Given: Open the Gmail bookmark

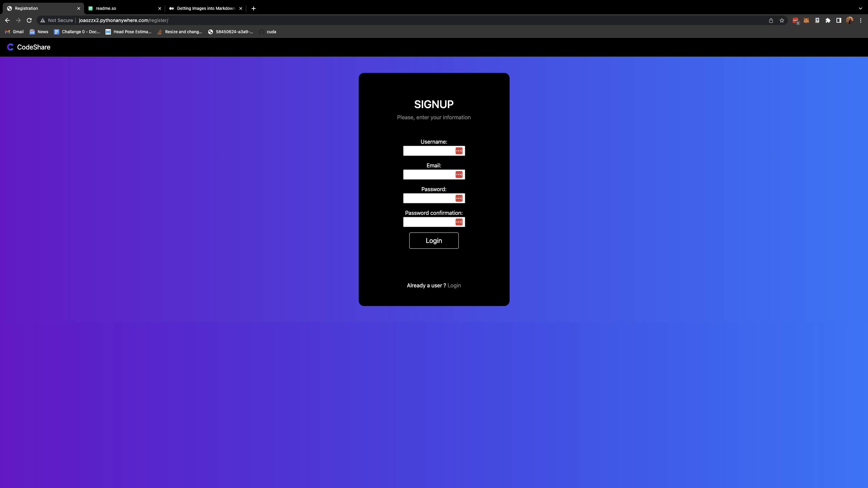Looking at the screenshot, I should 14,32.
